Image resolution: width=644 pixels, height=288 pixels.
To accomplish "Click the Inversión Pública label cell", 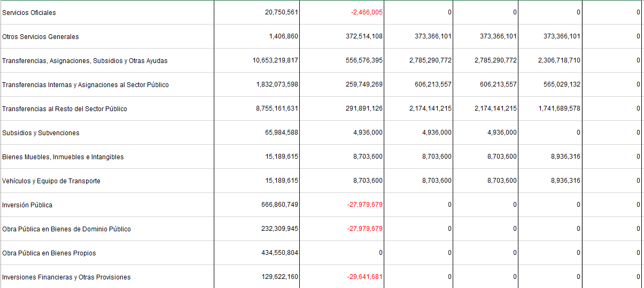I will point(107,205).
